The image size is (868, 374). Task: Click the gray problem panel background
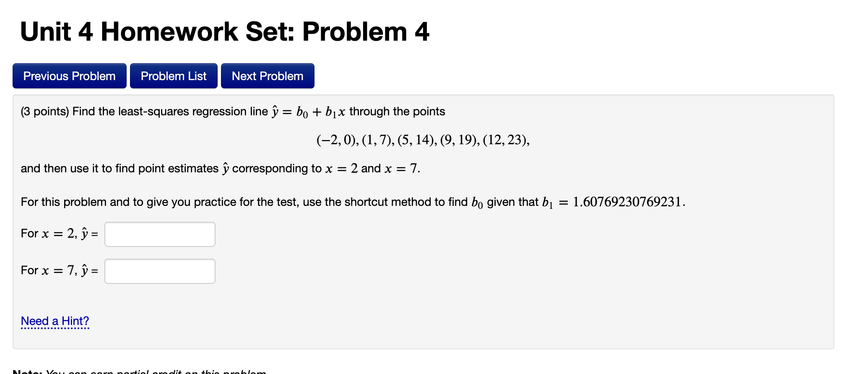pyautogui.click(x=629, y=293)
